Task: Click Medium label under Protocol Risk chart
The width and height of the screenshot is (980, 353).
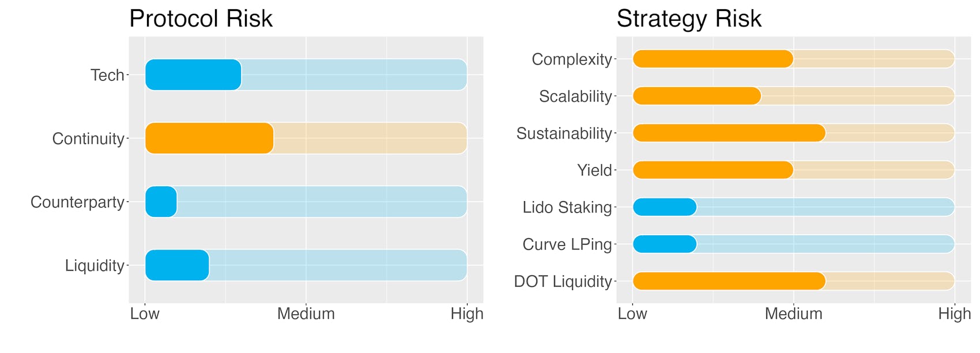Action: 306,314
